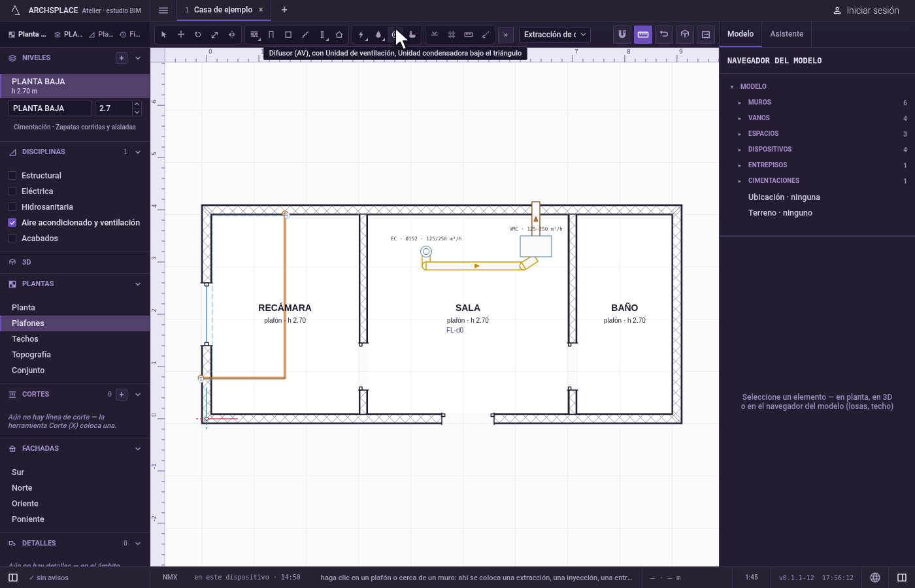Select the arrow pointer tool
Viewport: 915px width, 588px height.
point(164,35)
